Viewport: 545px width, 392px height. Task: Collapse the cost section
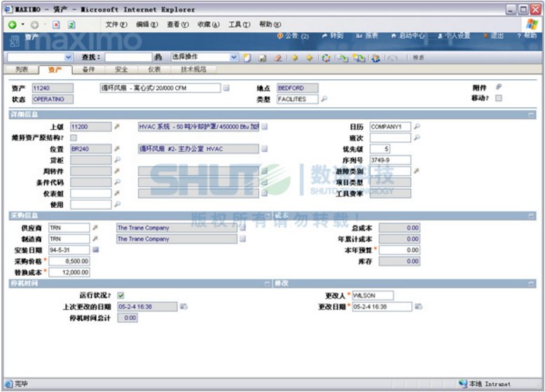pyautogui.click(x=531, y=216)
